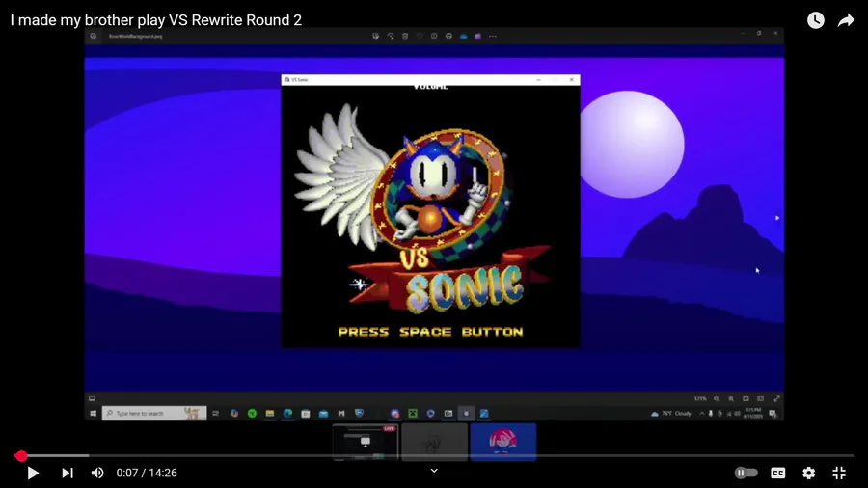Open the Photos three-dot more menu

493,36
